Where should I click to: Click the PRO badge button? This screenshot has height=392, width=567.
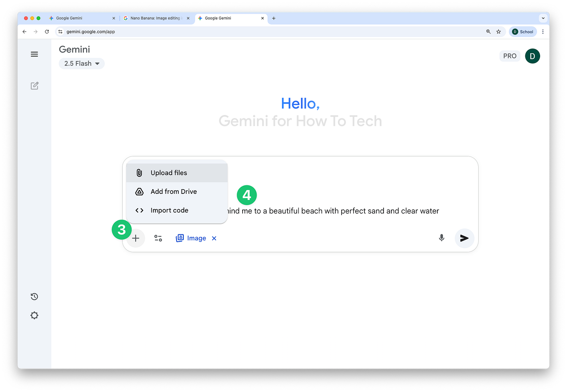point(510,56)
